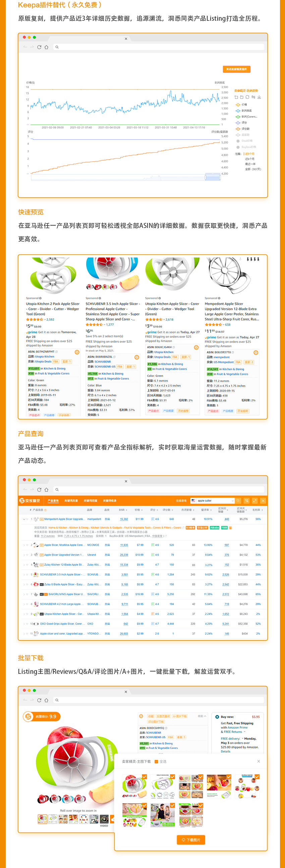Enable the 卖家数 series in the chart legend

point(242,135)
